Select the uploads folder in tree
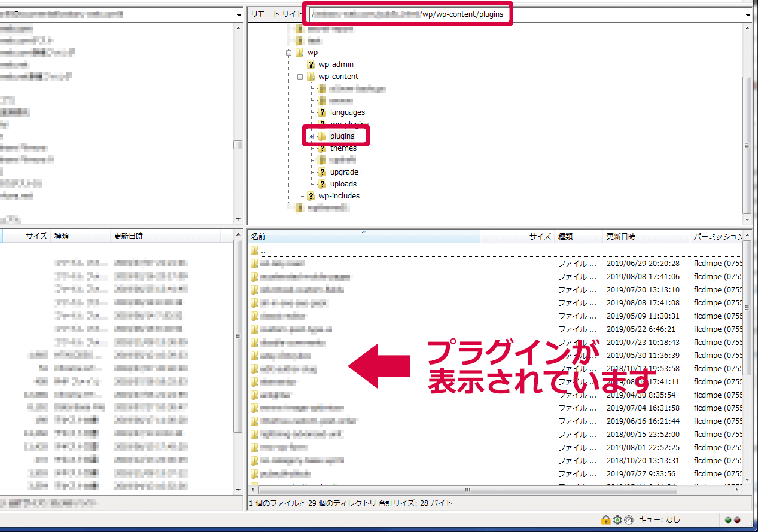This screenshot has height=532, width=758. click(x=343, y=184)
